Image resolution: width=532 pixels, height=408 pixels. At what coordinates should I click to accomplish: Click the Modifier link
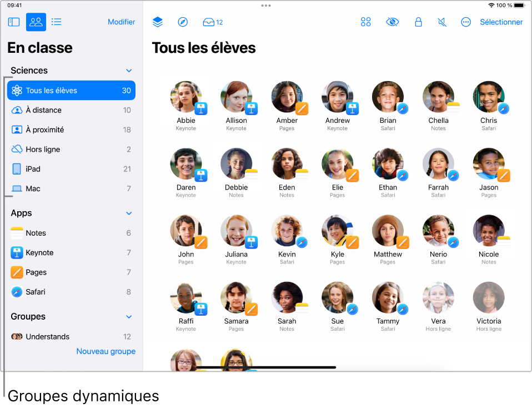[121, 22]
